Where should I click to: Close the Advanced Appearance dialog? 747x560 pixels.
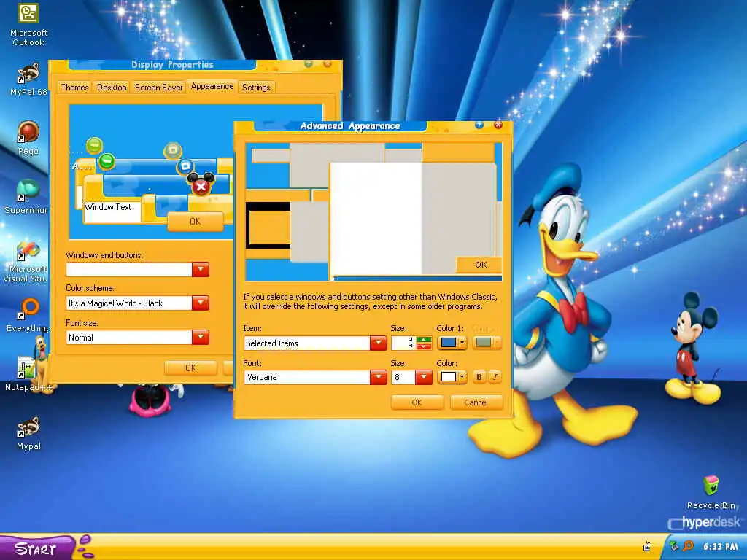coord(498,125)
